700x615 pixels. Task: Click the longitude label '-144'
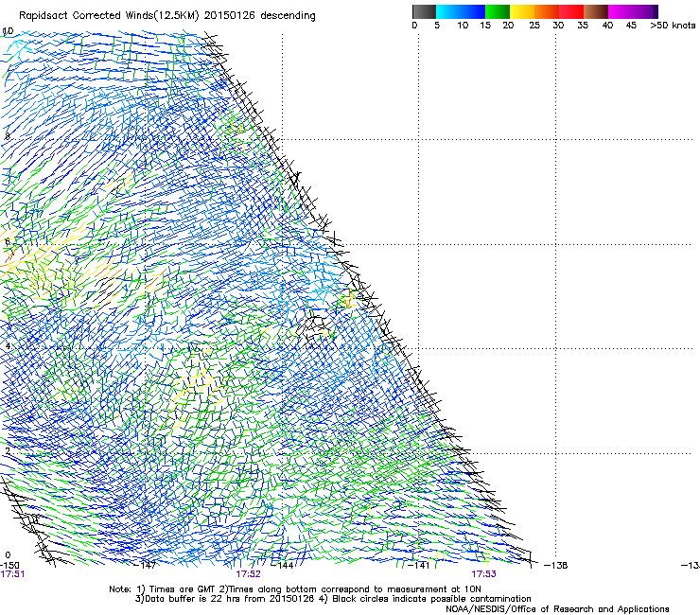pyautogui.click(x=283, y=565)
